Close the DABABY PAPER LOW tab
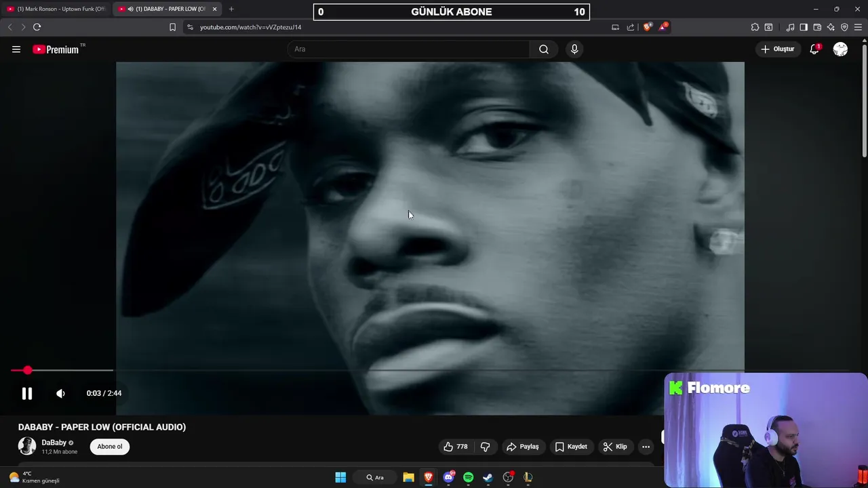The width and height of the screenshot is (868, 488). click(x=215, y=9)
